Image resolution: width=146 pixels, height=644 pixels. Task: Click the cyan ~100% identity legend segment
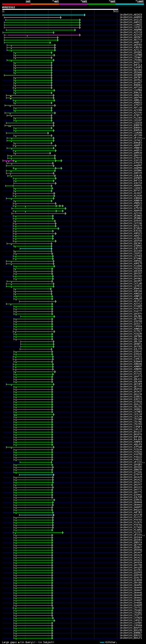click(x=130, y=4)
